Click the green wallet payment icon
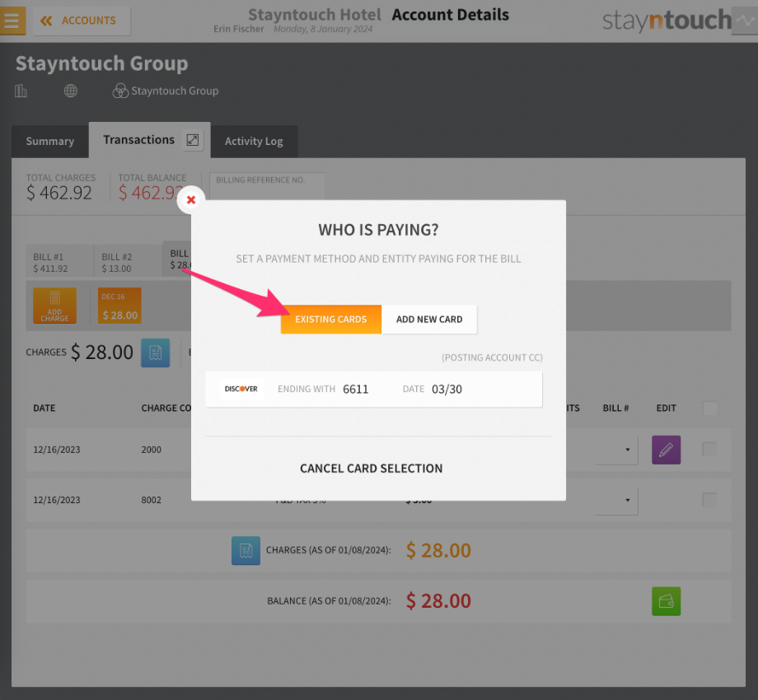 tap(667, 601)
